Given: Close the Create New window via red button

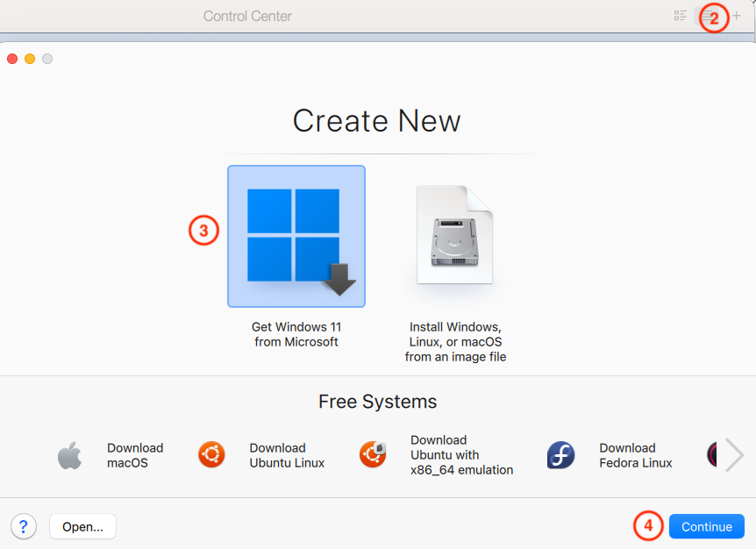Looking at the screenshot, I should coord(12,59).
